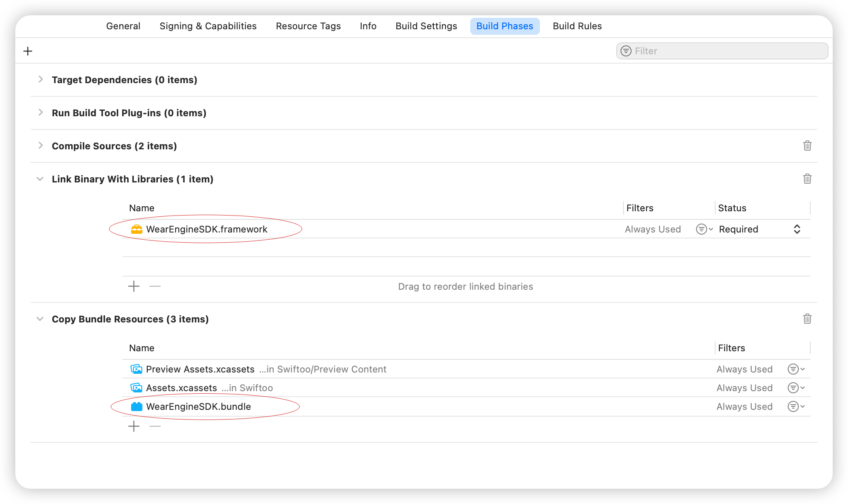Image resolution: width=848 pixels, height=504 pixels.
Task: Switch to the Build Settings tab
Action: 426,26
